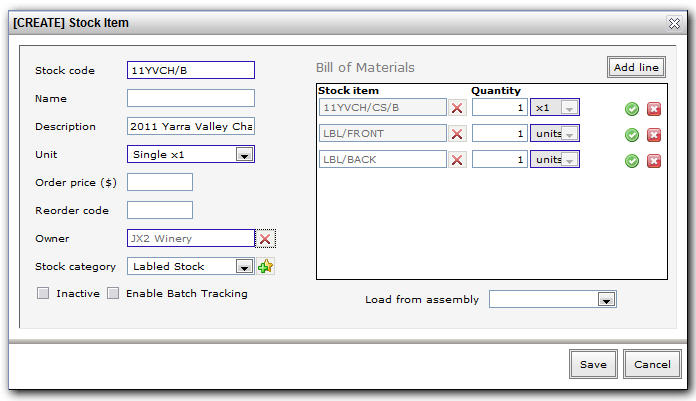Tick the Inactive checkbox
The image size is (696, 401).
[x=43, y=293]
